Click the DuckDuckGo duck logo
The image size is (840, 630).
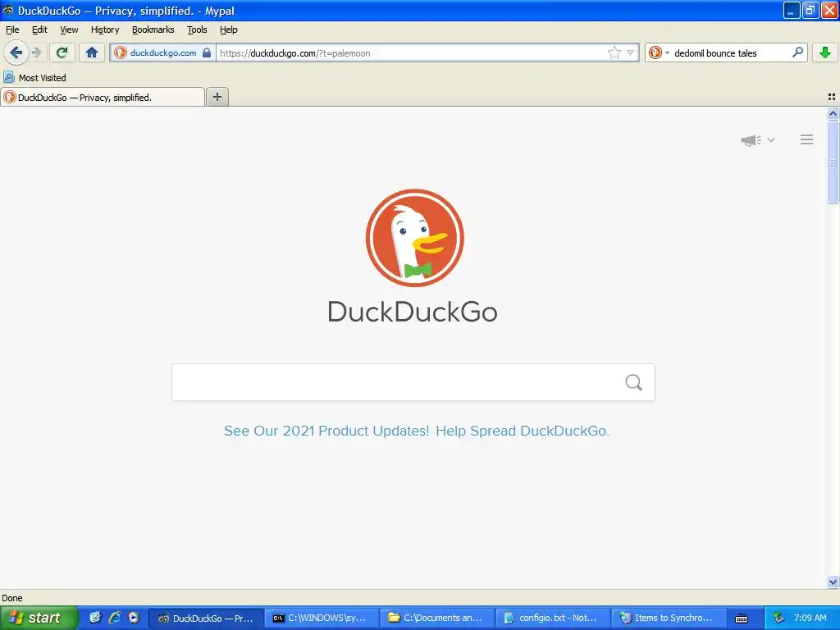(x=414, y=238)
